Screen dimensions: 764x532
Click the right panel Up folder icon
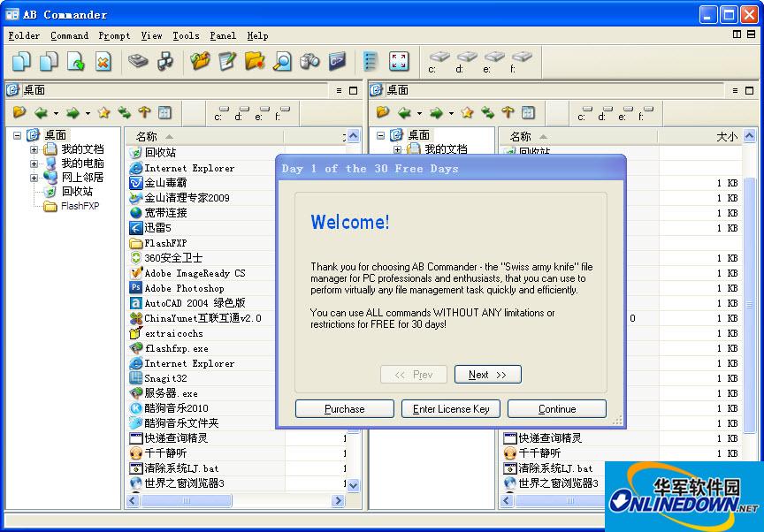click(x=508, y=113)
